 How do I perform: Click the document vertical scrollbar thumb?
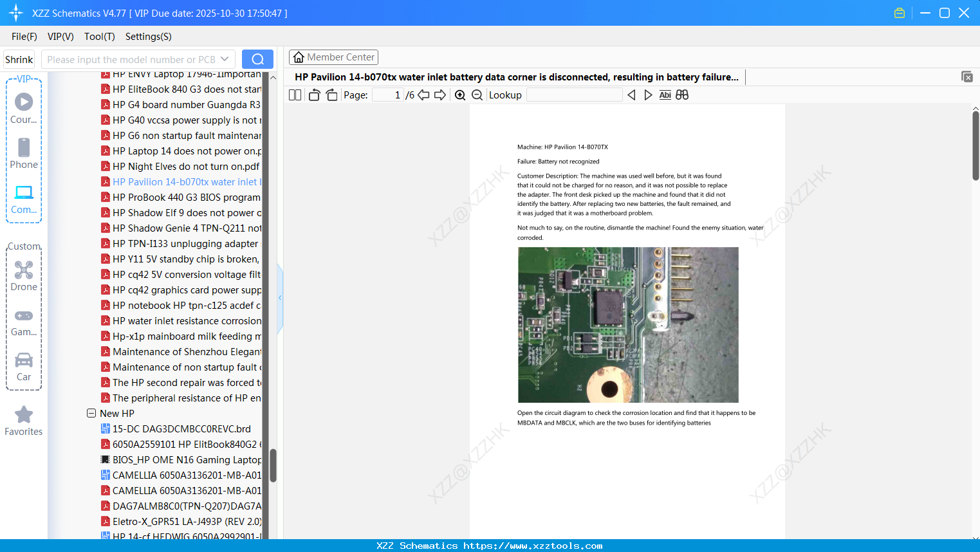[975, 145]
